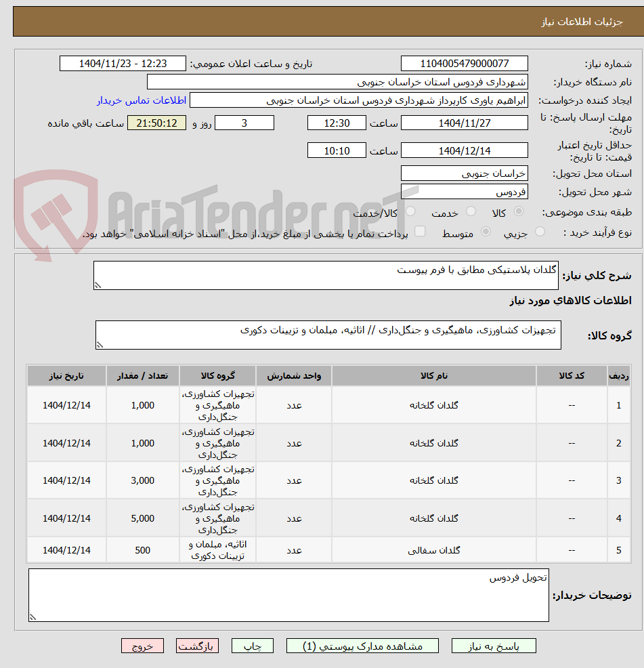
Task: Click the validity time field 10:10
Action: coord(337,150)
